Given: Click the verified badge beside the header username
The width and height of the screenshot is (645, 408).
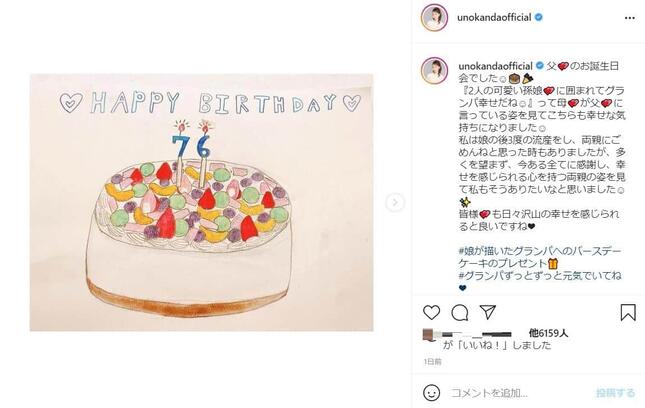Looking at the screenshot, I should point(538,17).
